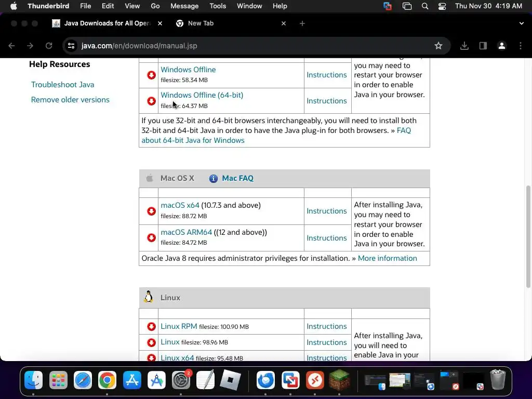This screenshot has height=399, width=532.
Task: Open Instructions for Windows Offline (64-bit)
Action: pos(327,101)
